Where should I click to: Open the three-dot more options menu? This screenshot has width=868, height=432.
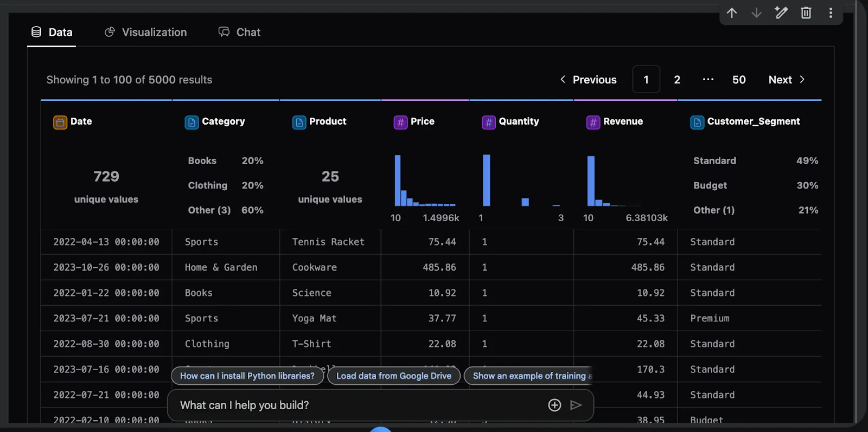pyautogui.click(x=831, y=13)
